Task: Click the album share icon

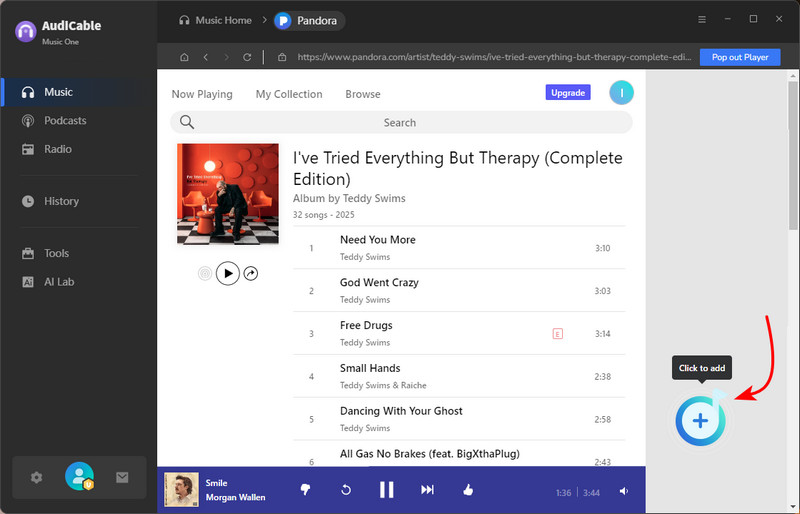Action: tap(251, 274)
